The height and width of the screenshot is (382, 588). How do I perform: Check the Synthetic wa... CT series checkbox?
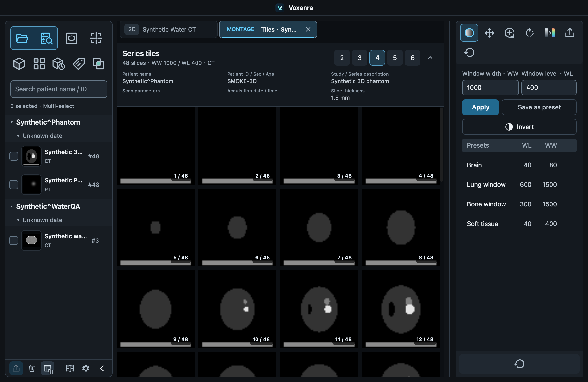pos(14,240)
